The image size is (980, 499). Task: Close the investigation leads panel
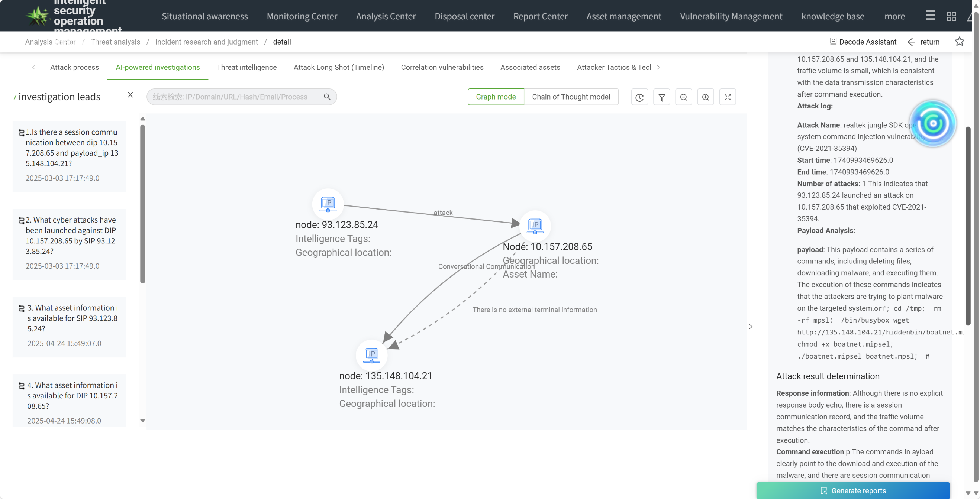[x=130, y=95]
